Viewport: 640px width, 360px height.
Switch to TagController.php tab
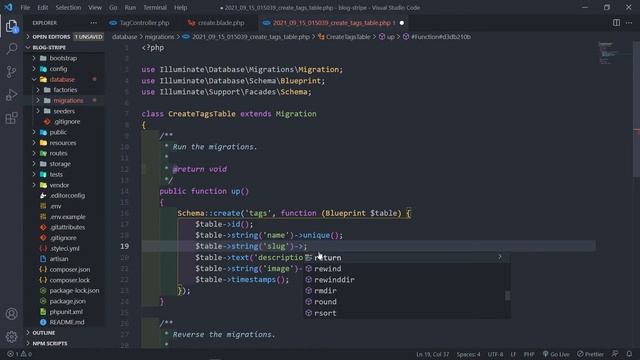click(x=140, y=23)
